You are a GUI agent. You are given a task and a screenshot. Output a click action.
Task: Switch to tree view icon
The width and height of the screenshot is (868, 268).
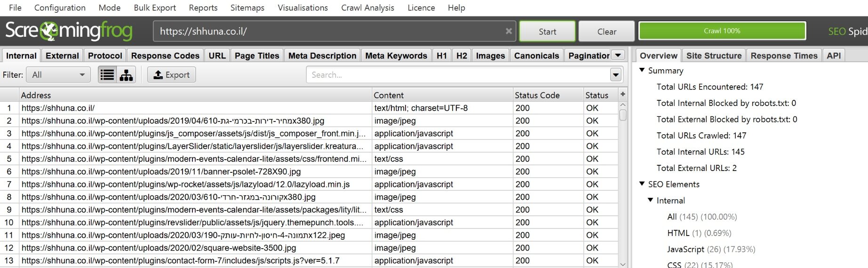click(126, 75)
